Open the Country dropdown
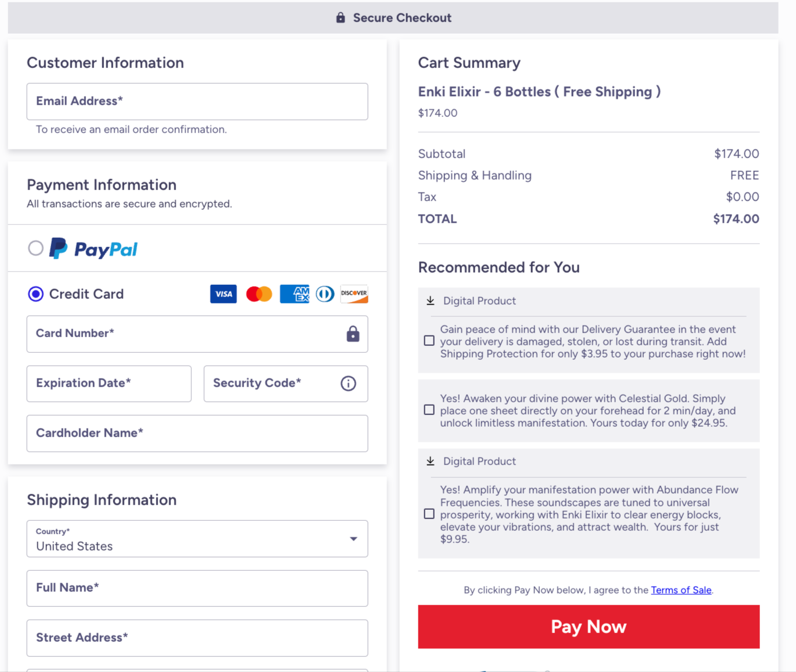 coord(197,539)
